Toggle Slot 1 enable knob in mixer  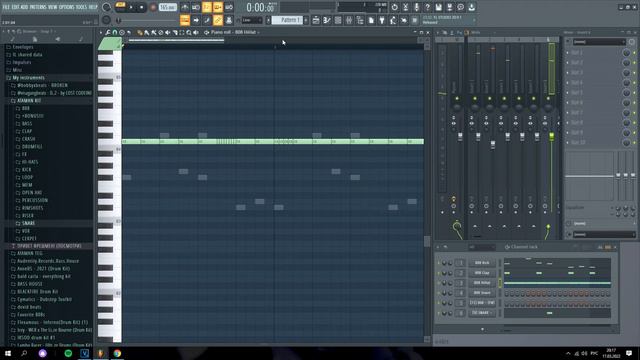(x=626, y=53)
